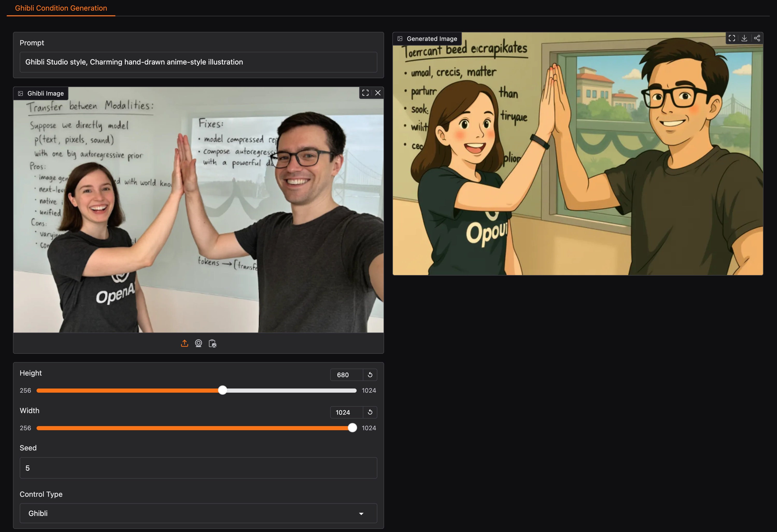View the Generated Image in fullscreen
777x532 pixels.
(732, 38)
